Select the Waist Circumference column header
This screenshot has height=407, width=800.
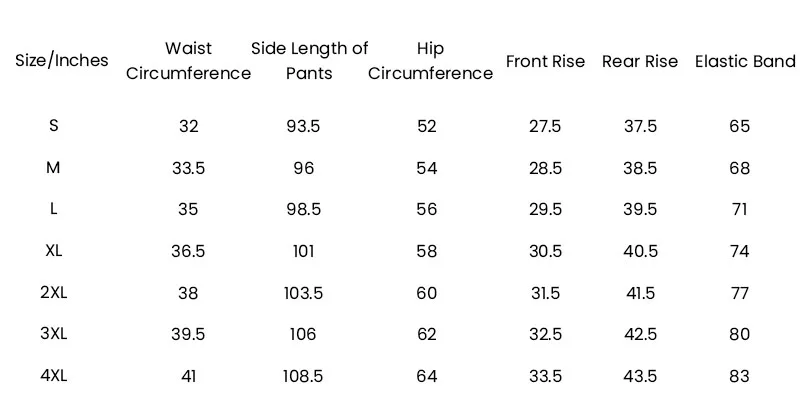[x=188, y=61]
